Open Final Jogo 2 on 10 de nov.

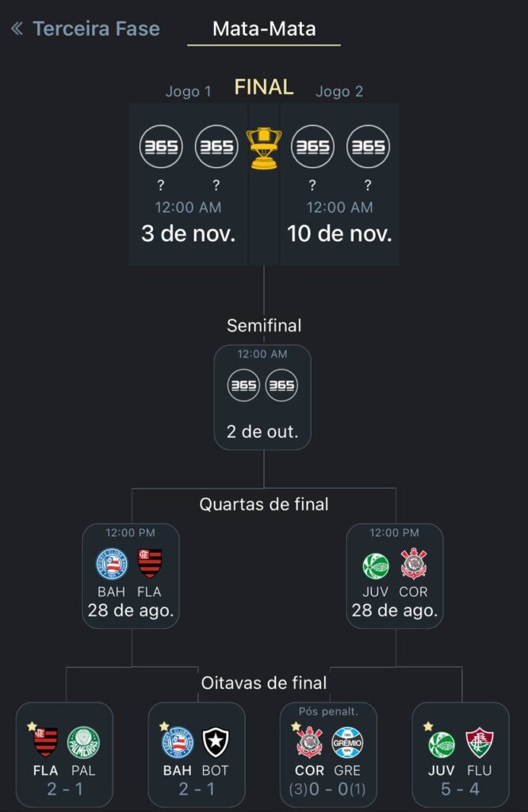(x=339, y=185)
